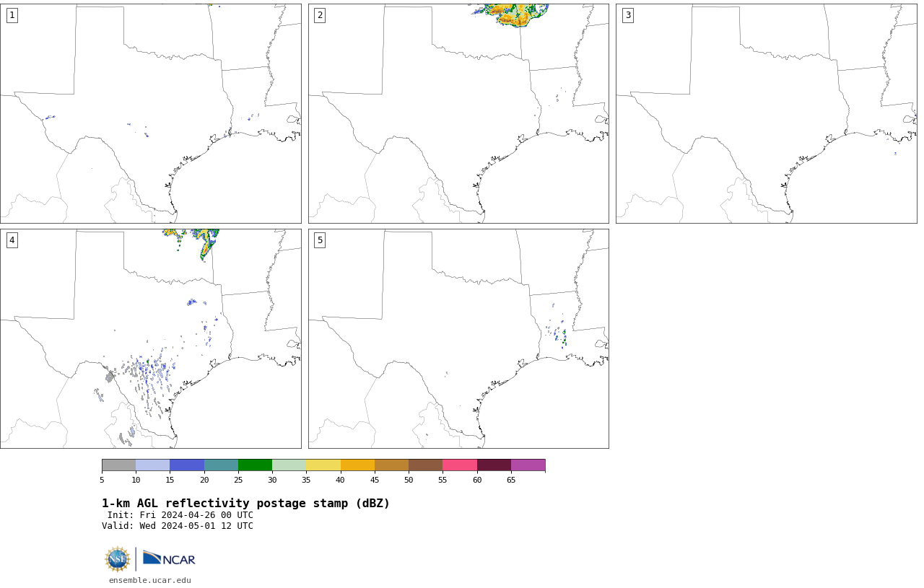This screenshot has height=588, width=924.
Task: Click the colorbar tick label 45
Action: pos(375,480)
